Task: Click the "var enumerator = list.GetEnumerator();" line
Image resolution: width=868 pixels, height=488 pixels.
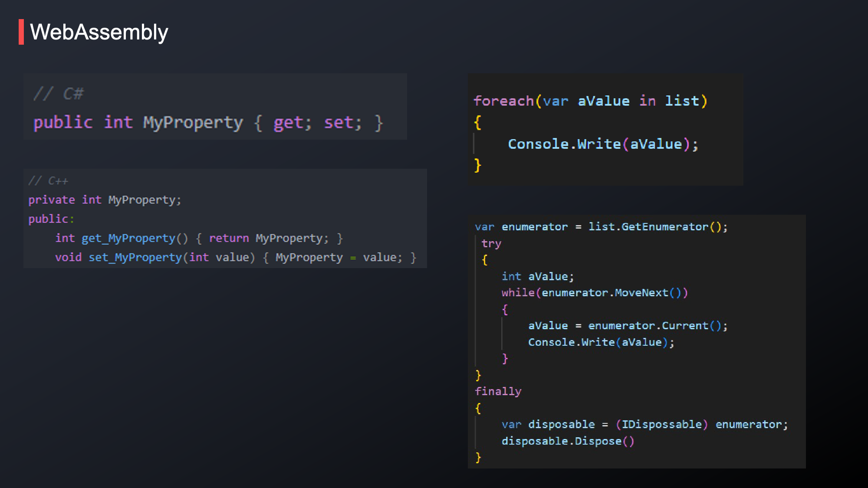Action: 601,227
